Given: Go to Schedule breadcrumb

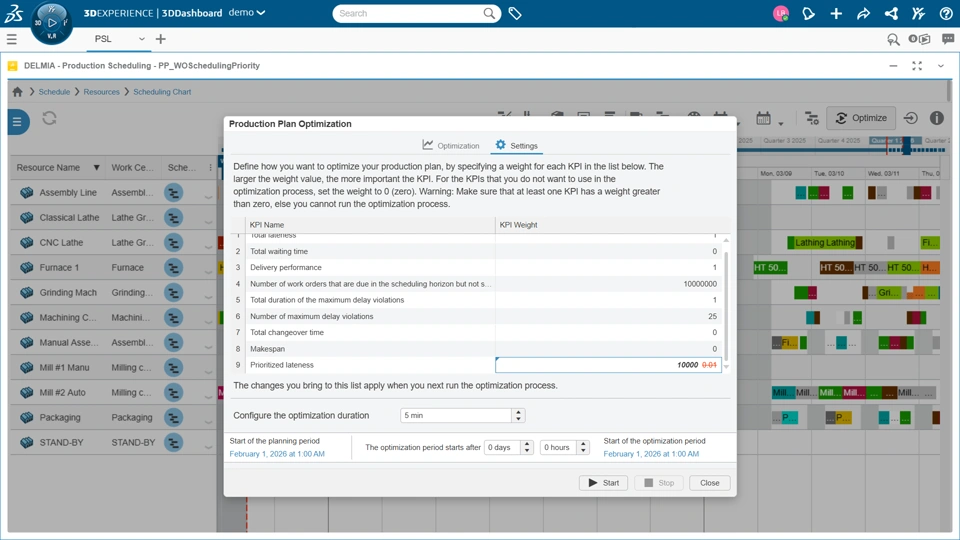Looking at the screenshot, I should pyautogui.click(x=54, y=92).
